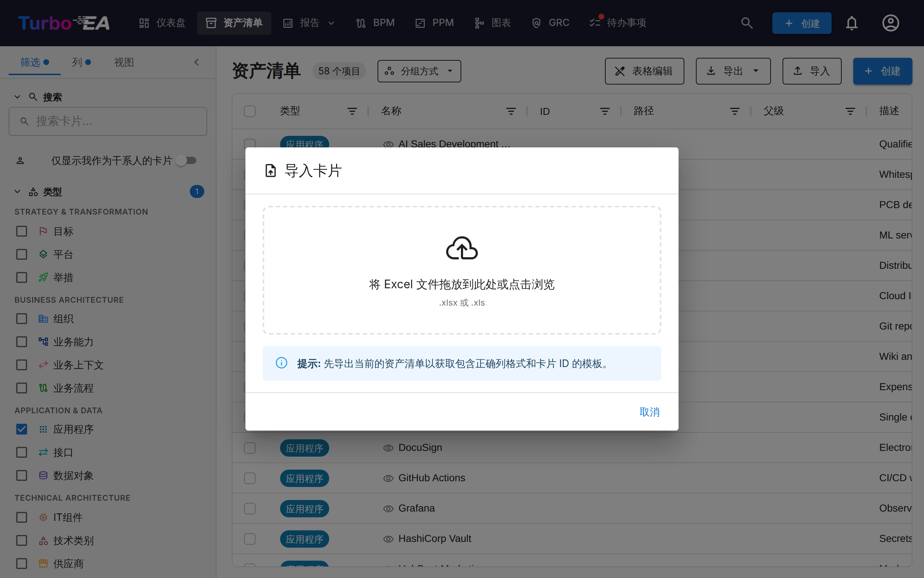Click the 表格编辑 button
The height and width of the screenshot is (578, 924).
pyautogui.click(x=644, y=71)
